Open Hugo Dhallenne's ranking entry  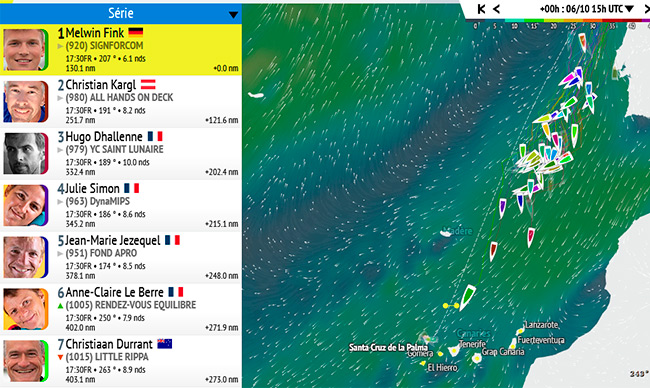tap(121, 153)
